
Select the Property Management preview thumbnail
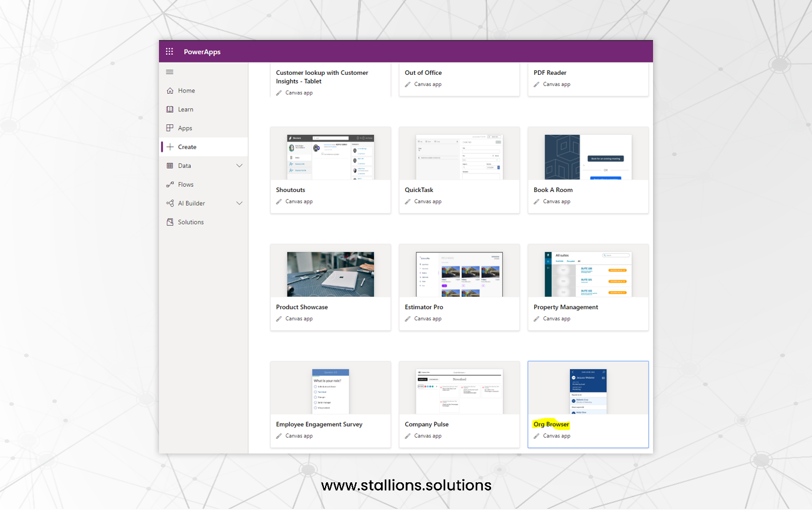pyautogui.click(x=588, y=274)
